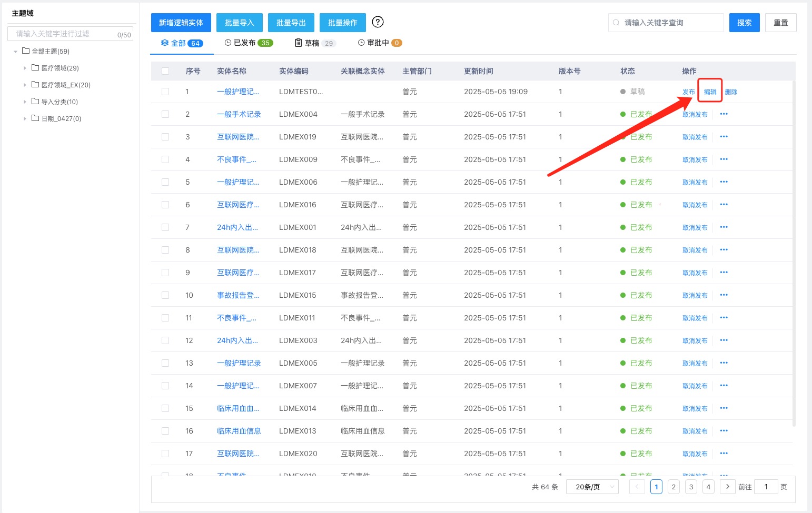Click the 日期_0427(0) folder icon
Screen dimensions: 812x513
pyautogui.click(x=35, y=118)
